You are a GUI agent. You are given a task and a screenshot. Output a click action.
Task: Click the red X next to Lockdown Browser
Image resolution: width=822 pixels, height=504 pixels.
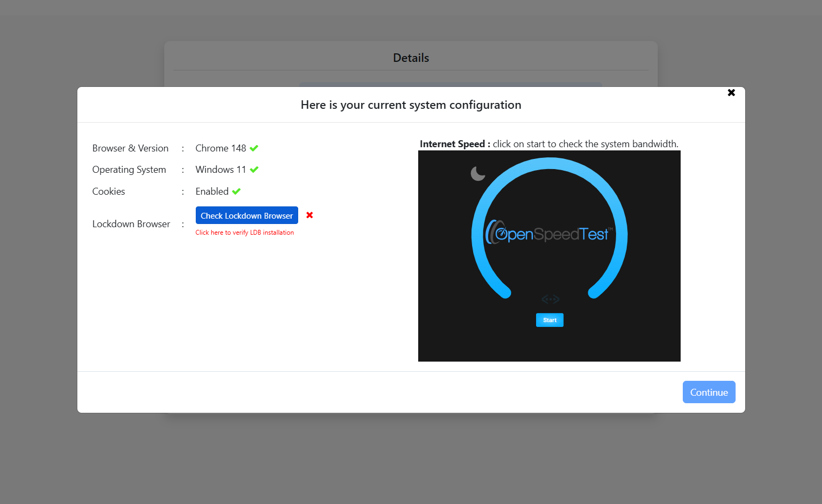pyautogui.click(x=309, y=215)
